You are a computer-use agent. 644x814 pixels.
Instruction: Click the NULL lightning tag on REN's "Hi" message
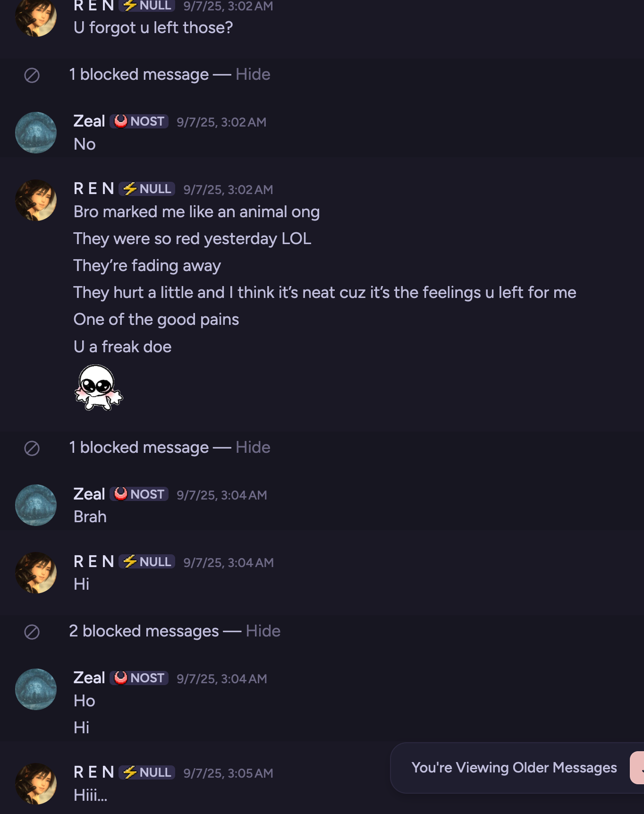pyautogui.click(x=147, y=562)
